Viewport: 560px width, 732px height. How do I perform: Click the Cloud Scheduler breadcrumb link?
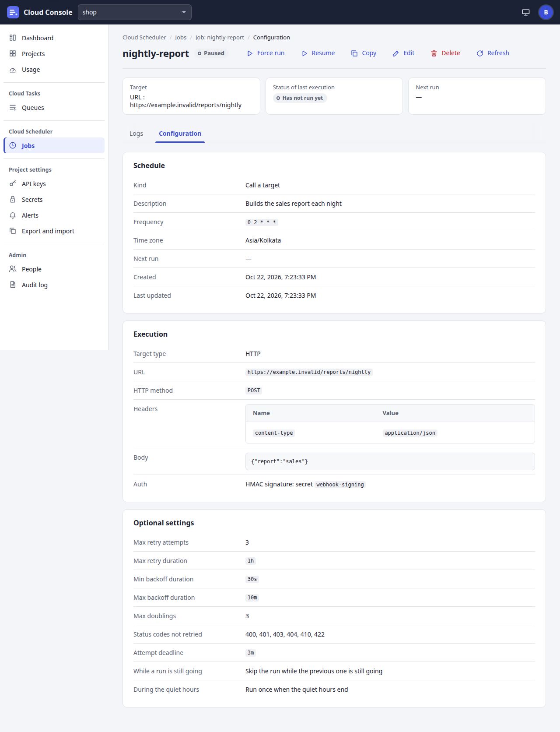pos(144,38)
